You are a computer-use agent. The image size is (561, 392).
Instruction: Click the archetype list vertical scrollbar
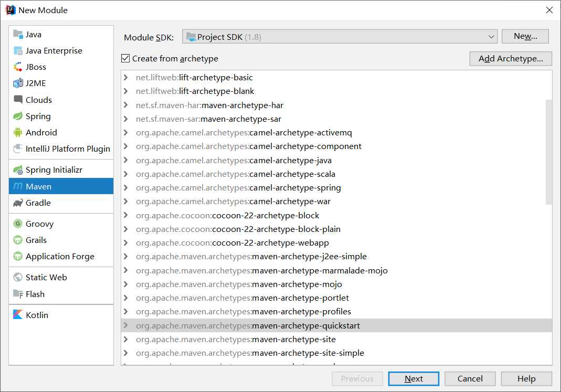pyautogui.click(x=548, y=152)
